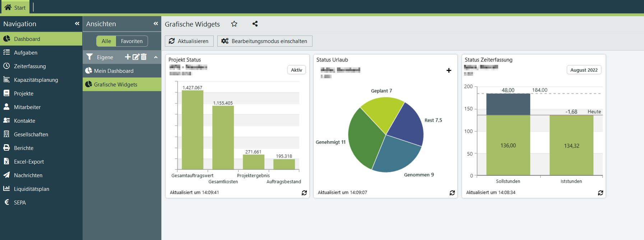
Task: Click the share icon beside title
Action: pos(255,24)
